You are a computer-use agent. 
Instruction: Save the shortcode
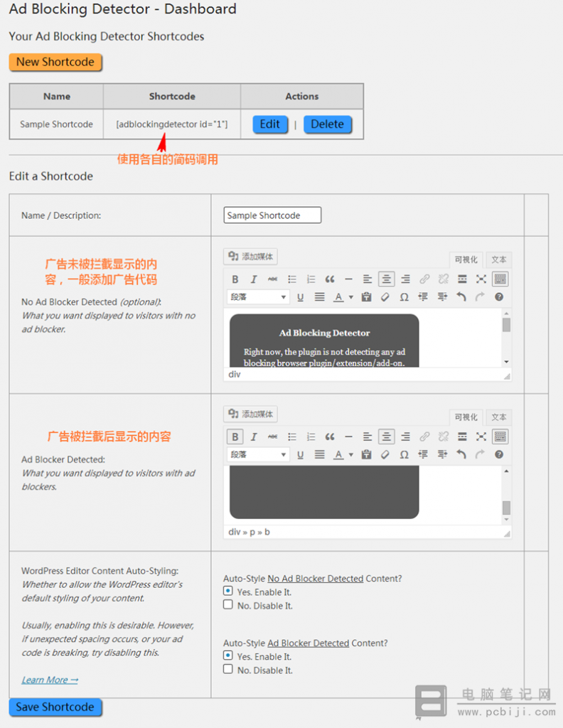point(55,707)
